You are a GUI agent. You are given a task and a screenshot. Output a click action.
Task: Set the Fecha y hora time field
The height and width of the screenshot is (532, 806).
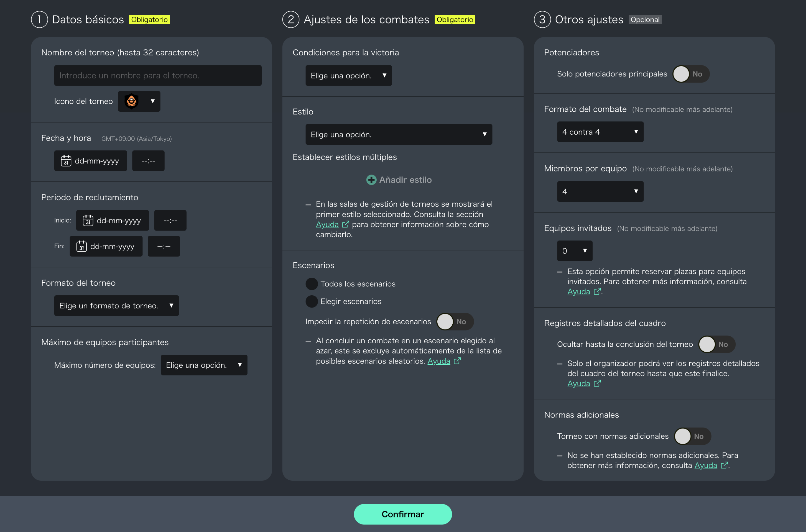tap(148, 161)
